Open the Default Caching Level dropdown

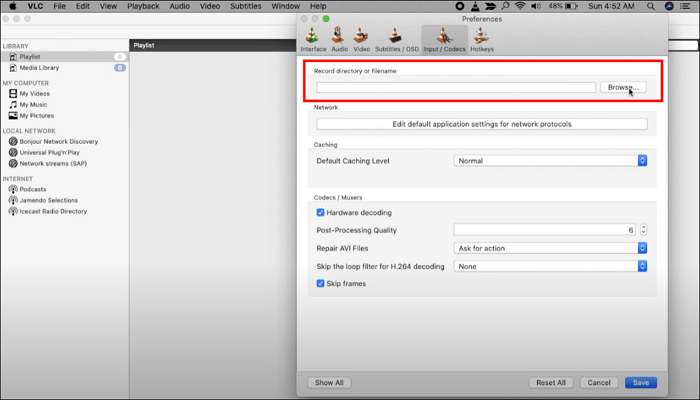[550, 161]
